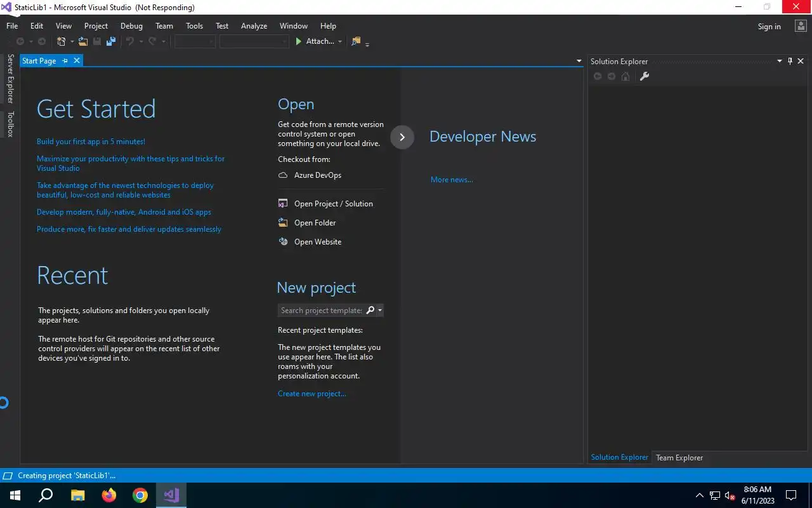Viewport: 812px width, 508px height.
Task: Open the Attach button dropdown arrow
Action: (340, 42)
